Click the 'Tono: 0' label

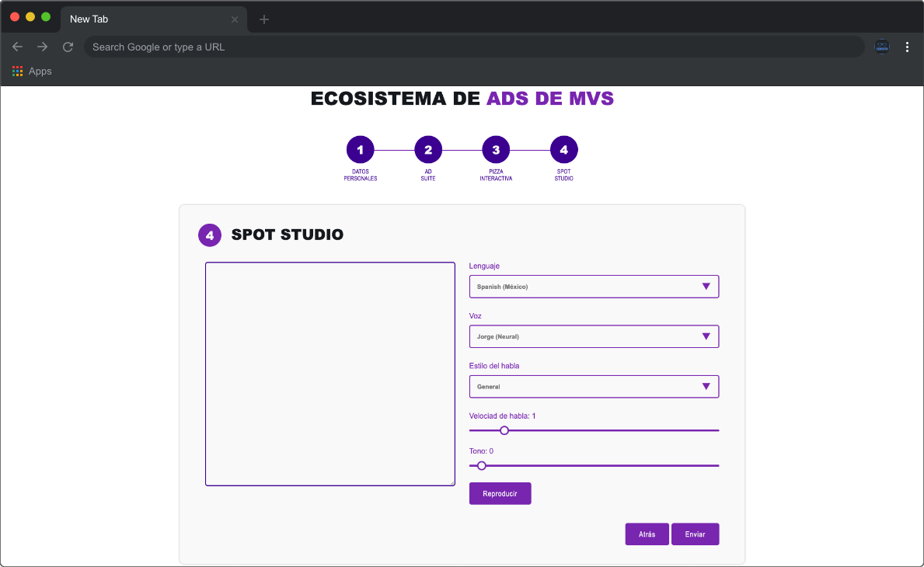pyautogui.click(x=482, y=451)
